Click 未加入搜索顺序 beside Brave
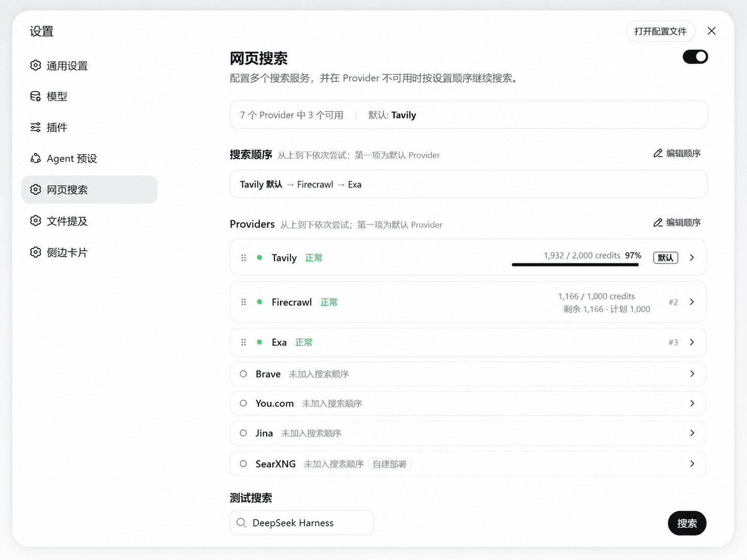The image size is (747, 560). pos(319,374)
